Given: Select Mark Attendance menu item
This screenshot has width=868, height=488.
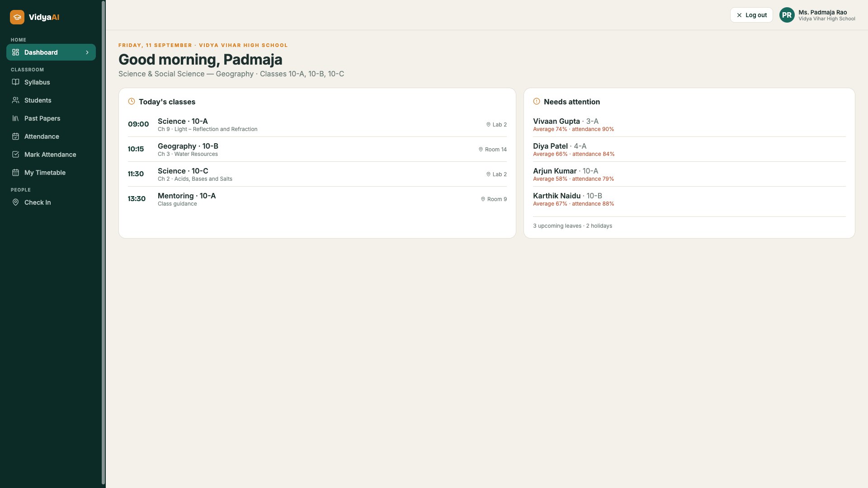Looking at the screenshot, I should click(x=51, y=155).
